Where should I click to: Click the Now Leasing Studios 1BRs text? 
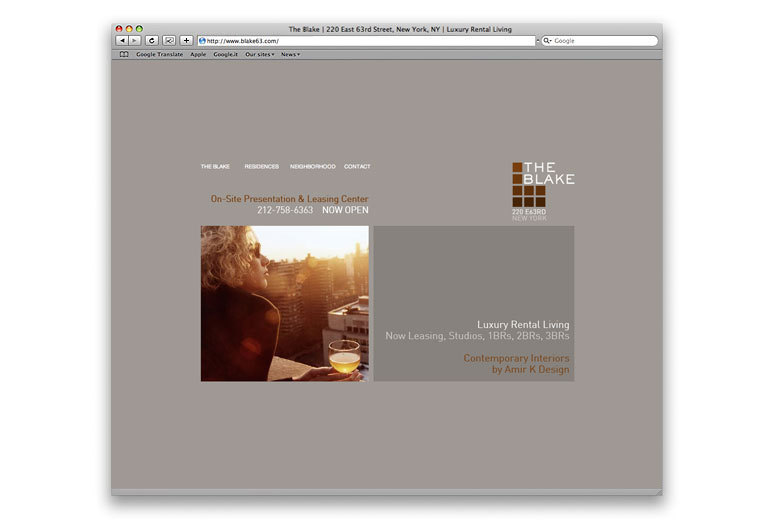coord(477,336)
